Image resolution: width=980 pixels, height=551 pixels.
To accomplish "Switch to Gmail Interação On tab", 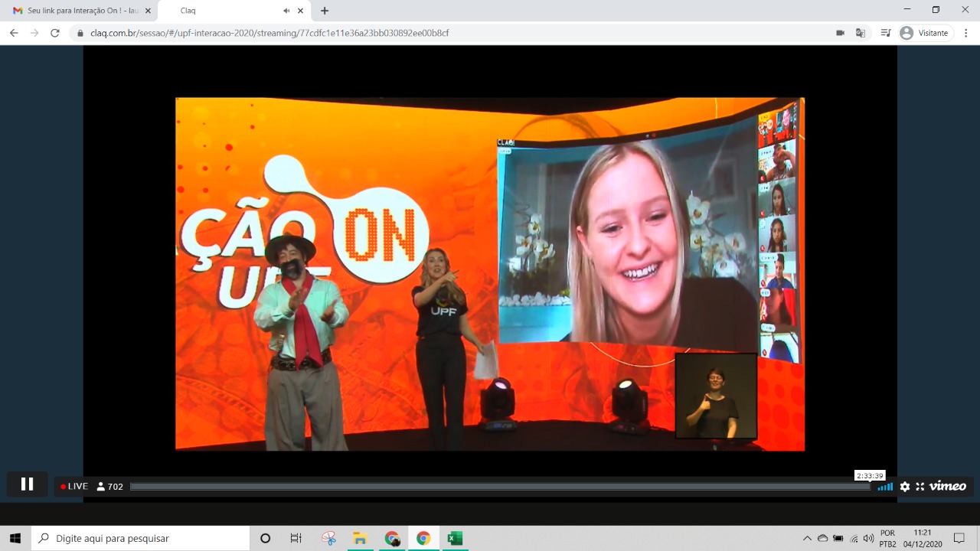I will pyautogui.click(x=81, y=11).
